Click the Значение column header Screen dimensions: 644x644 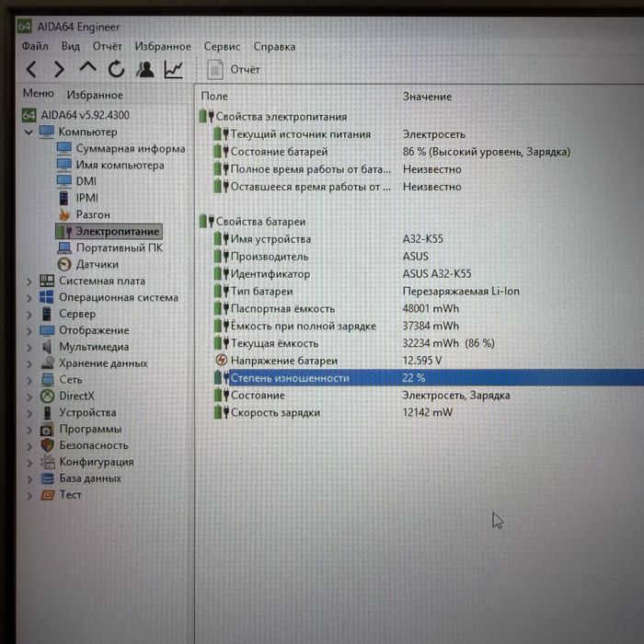tap(427, 97)
